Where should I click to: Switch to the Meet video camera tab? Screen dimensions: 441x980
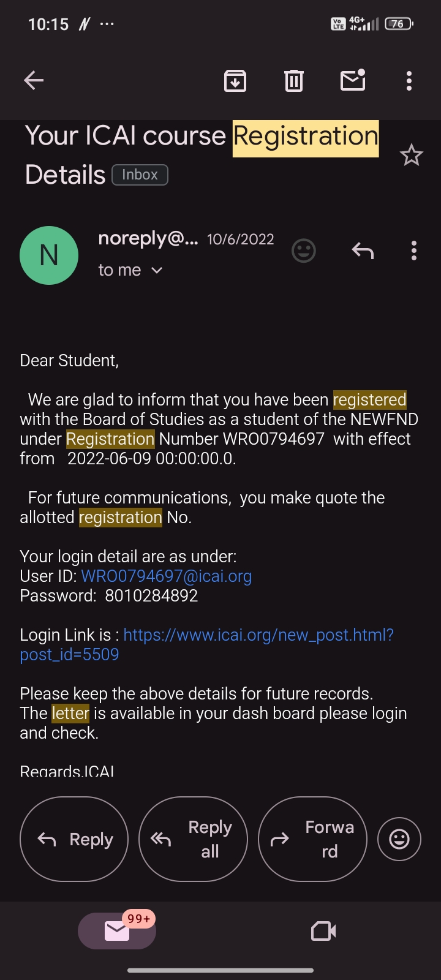tap(323, 931)
